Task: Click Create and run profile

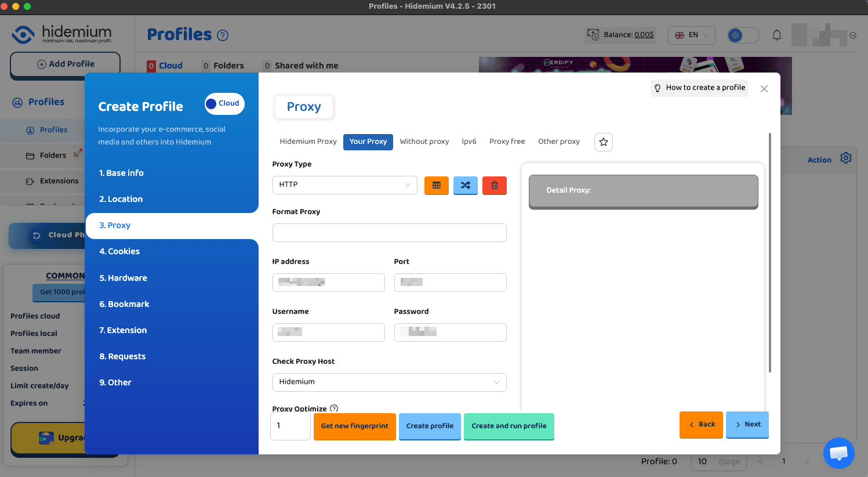Action: click(509, 426)
